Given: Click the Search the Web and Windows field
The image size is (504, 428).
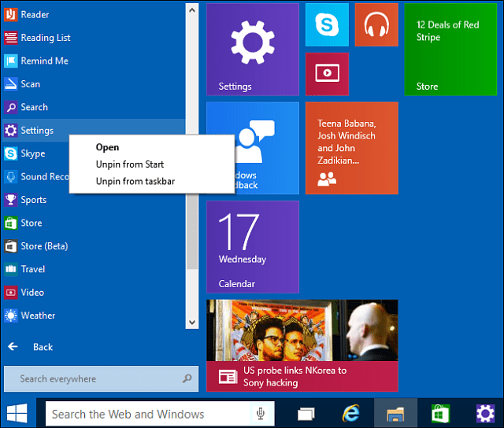Looking at the screenshot, I should (160, 414).
